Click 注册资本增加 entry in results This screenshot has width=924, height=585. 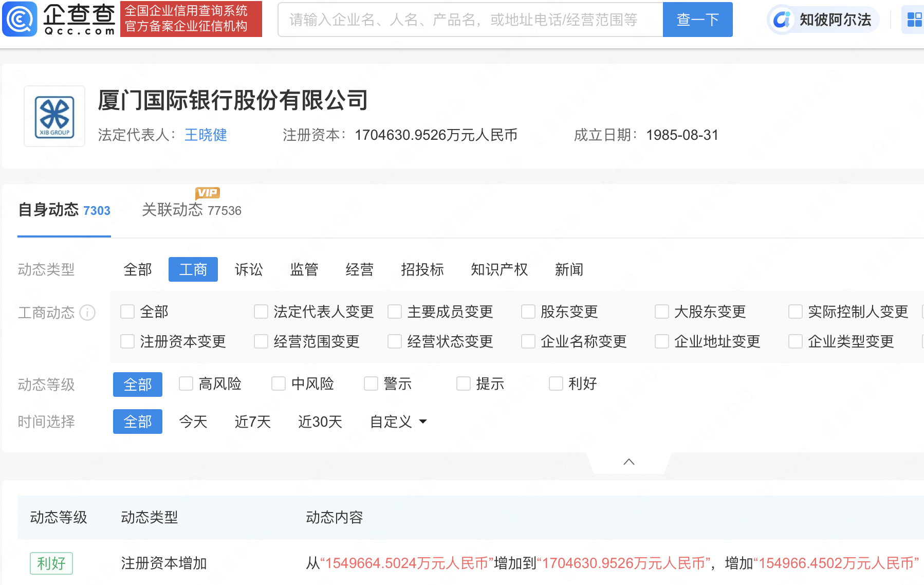164,563
